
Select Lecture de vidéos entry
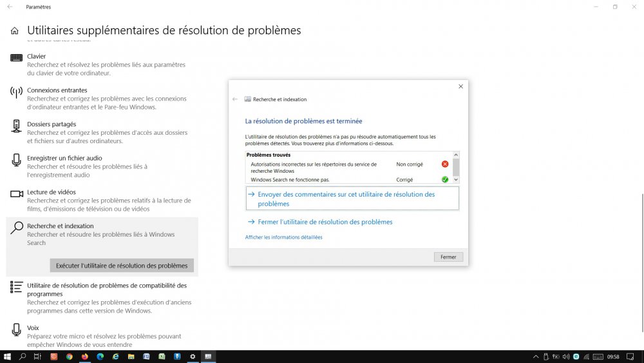point(102,201)
